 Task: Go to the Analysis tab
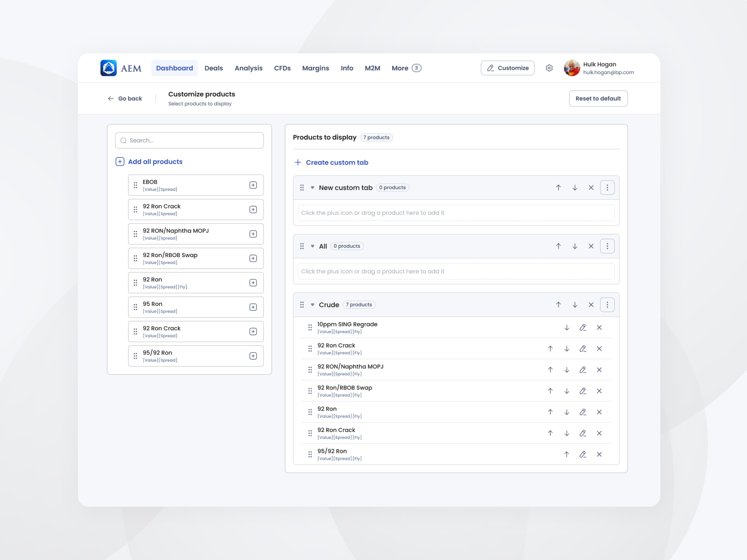click(248, 68)
